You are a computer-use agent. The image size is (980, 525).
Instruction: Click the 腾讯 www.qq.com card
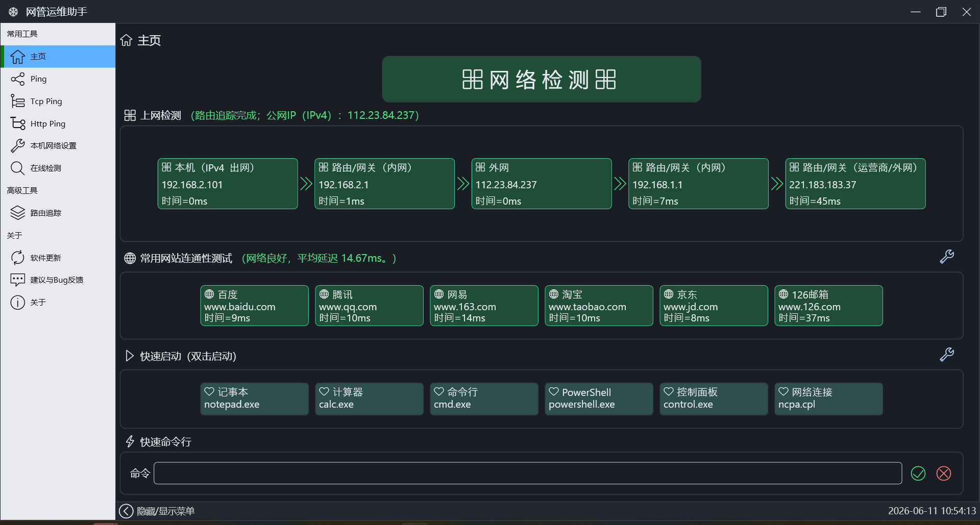point(369,306)
